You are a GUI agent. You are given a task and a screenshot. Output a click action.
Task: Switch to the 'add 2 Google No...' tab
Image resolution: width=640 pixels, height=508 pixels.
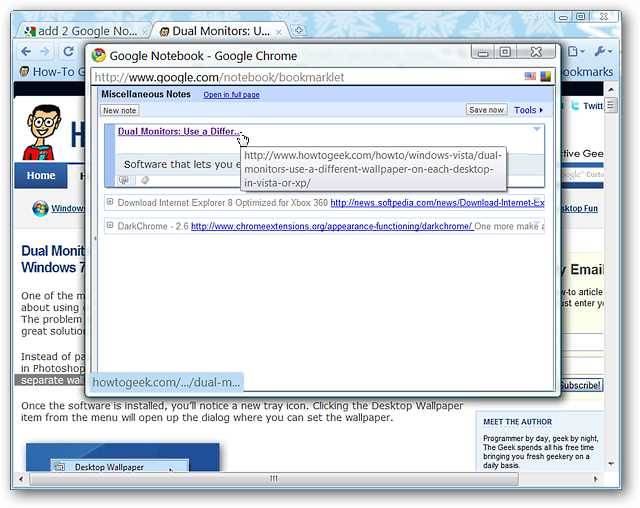[84, 31]
